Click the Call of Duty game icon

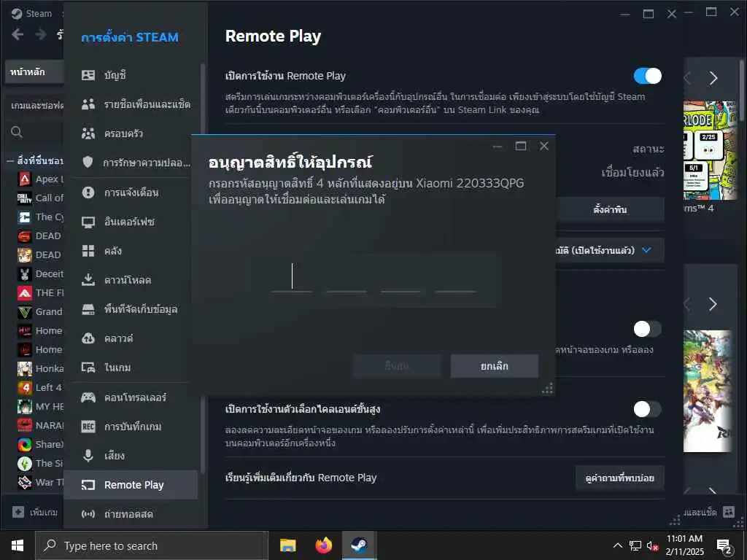[x=24, y=198]
